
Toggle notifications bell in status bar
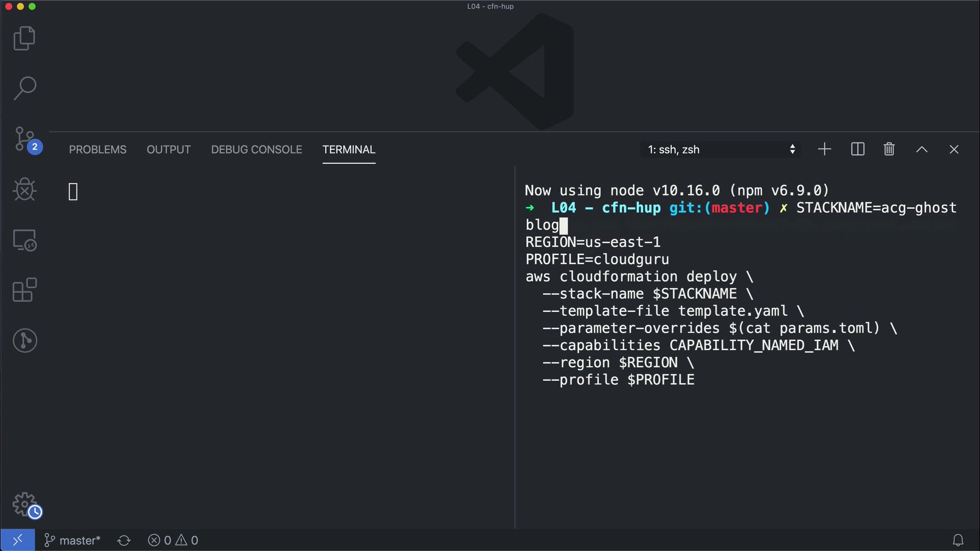[958, 540]
